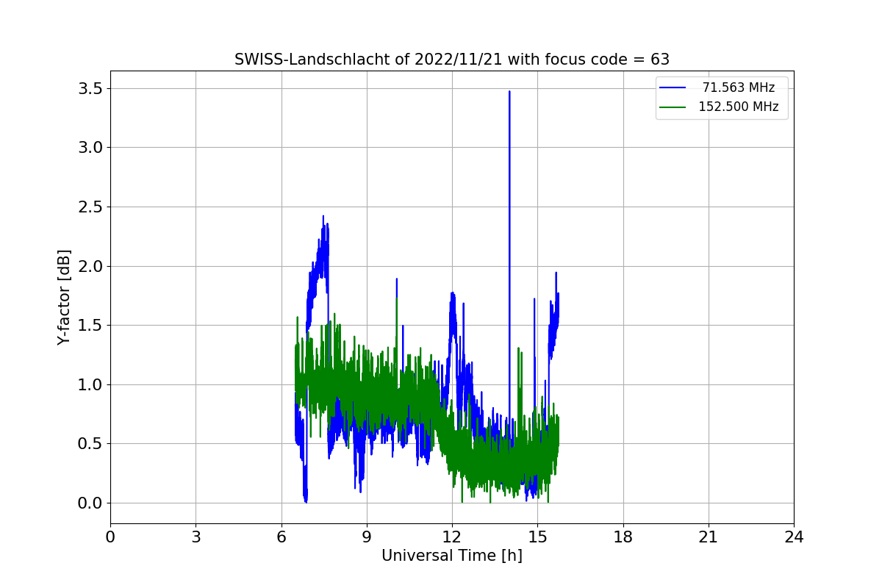The image size is (882, 588).
Task: Click the x-axis tick label '9'
Action: [x=367, y=537]
